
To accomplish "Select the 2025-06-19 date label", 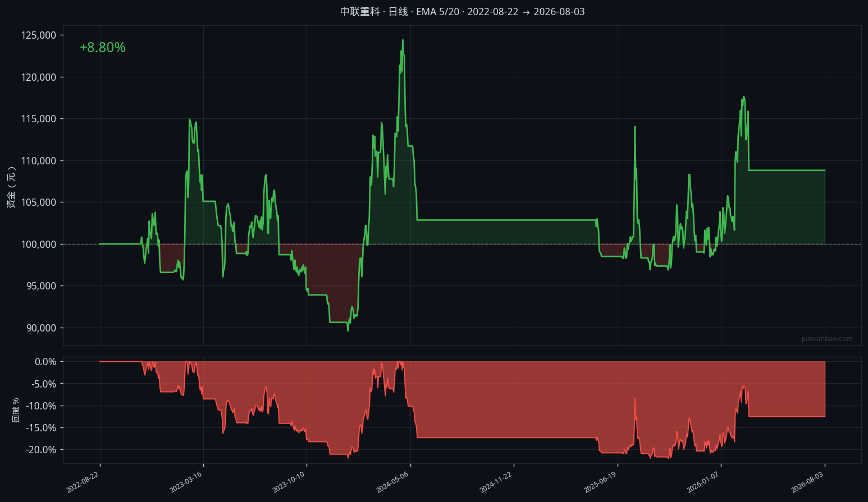I will click(600, 482).
